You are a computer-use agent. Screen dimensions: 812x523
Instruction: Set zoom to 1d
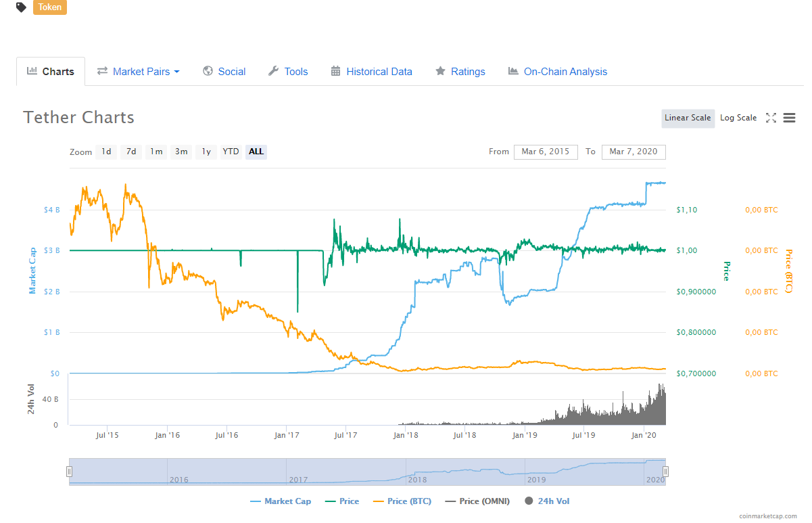106,152
